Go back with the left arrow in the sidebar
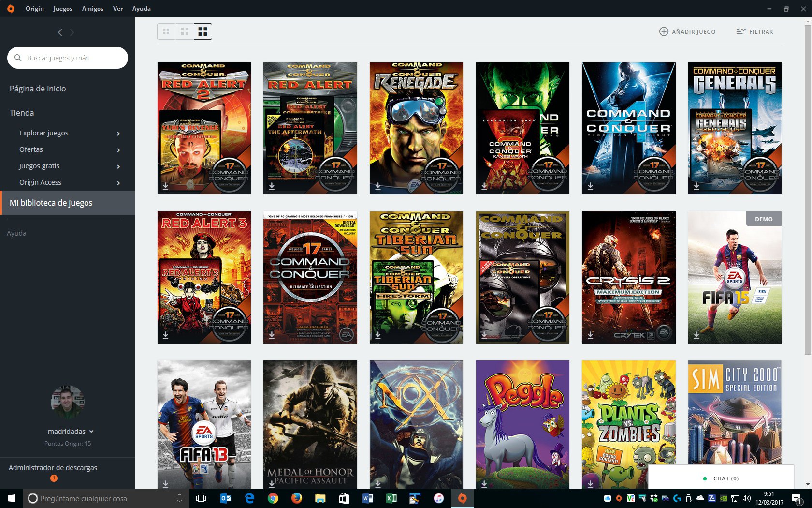This screenshot has width=812, height=508. [x=60, y=32]
